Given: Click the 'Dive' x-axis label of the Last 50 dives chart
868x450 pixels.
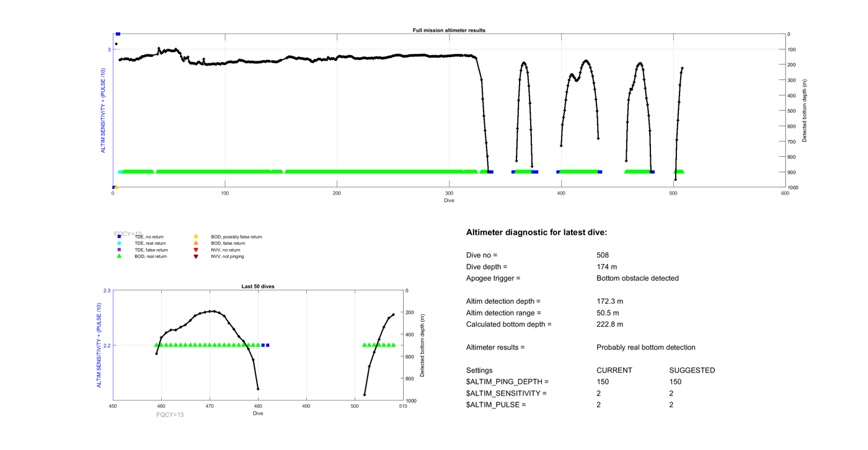Looking at the screenshot, I should (x=258, y=413).
